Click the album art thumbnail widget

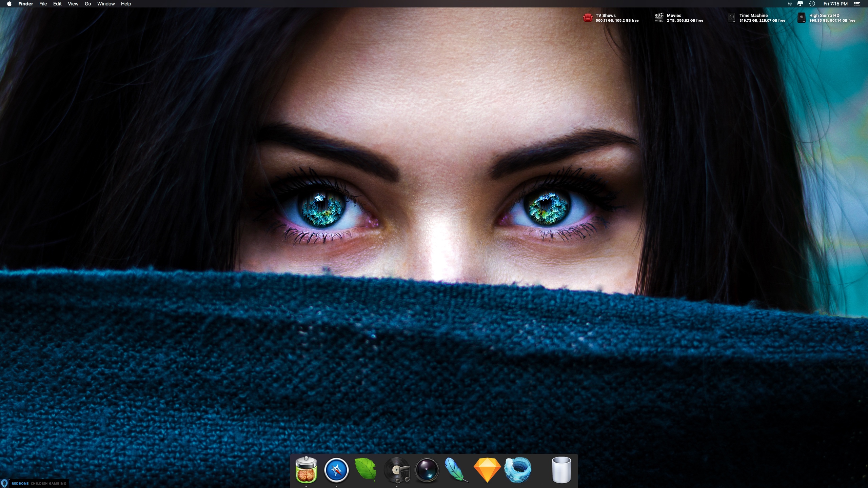(x=5, y=483)
